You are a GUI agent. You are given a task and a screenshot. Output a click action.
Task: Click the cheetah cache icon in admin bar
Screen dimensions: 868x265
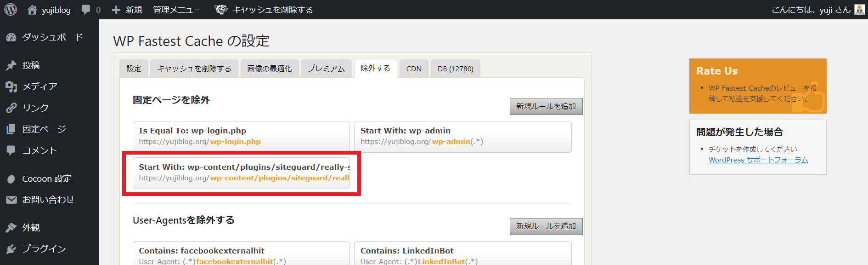point(221,10)
